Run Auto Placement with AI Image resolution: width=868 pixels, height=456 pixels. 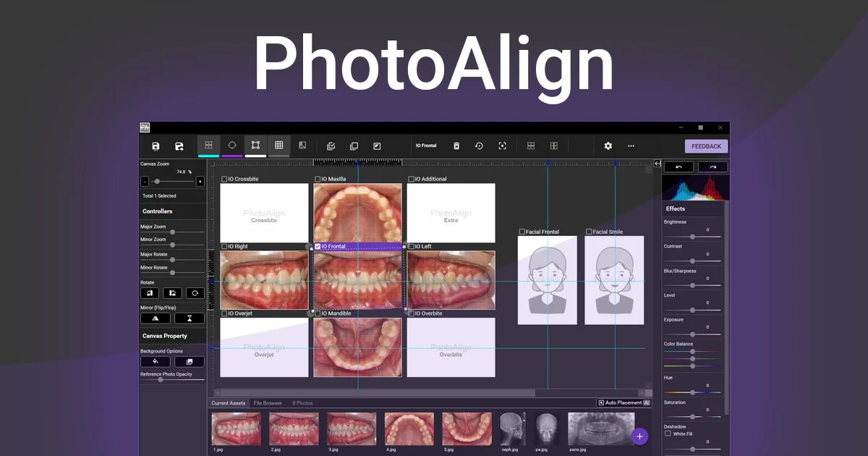(x=624, y=402)
